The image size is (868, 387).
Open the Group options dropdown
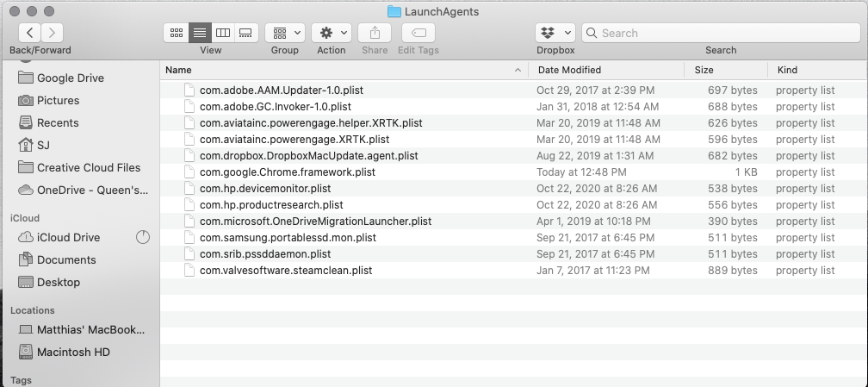pos(284,33)
